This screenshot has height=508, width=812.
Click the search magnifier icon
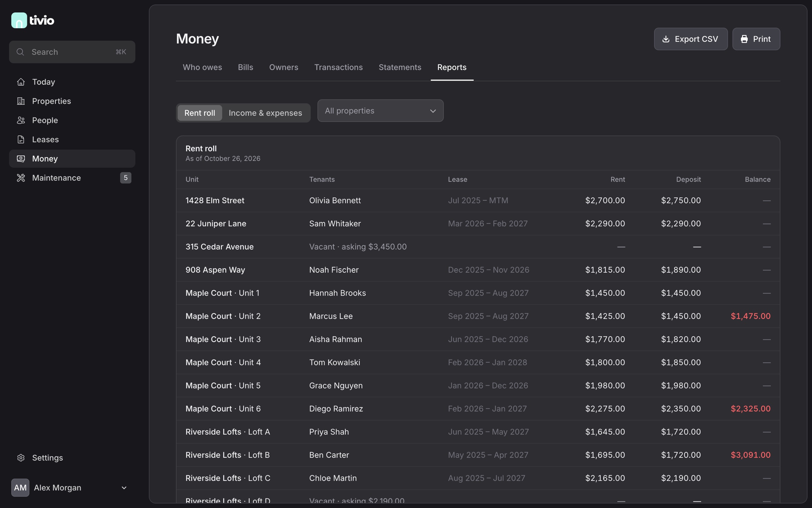coord(20,52)
